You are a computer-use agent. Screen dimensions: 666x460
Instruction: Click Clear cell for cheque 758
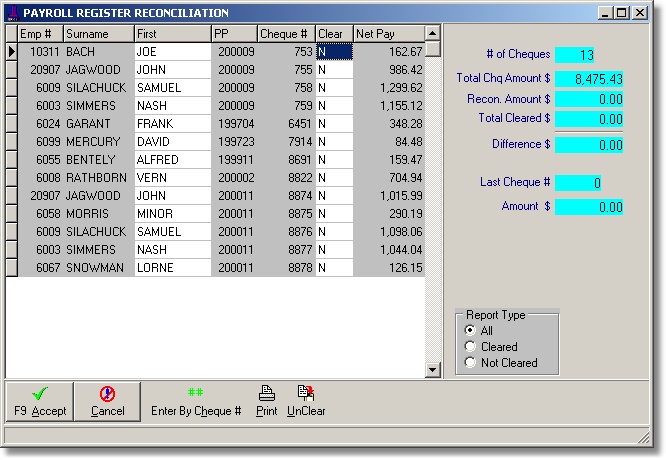[334, 87]
